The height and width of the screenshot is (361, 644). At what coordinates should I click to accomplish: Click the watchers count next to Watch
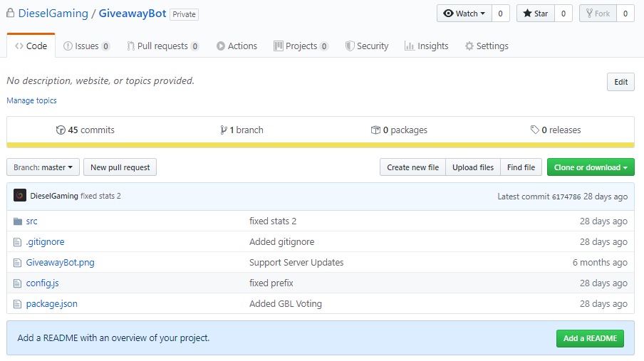click(500, 14)
